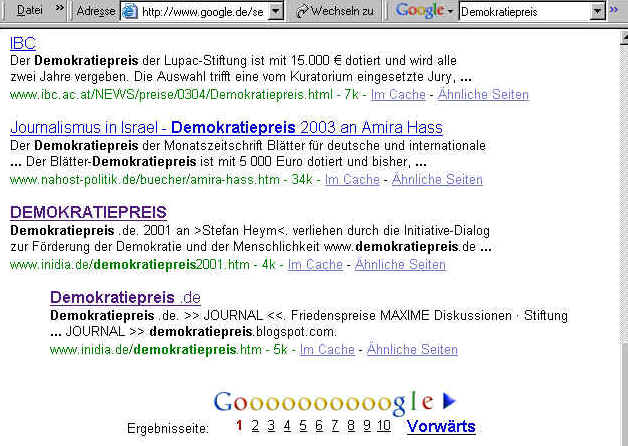628x446 pixels.
Task: Click the www.nahost-politik.de green URL text
Action: (x=145, y=179)
